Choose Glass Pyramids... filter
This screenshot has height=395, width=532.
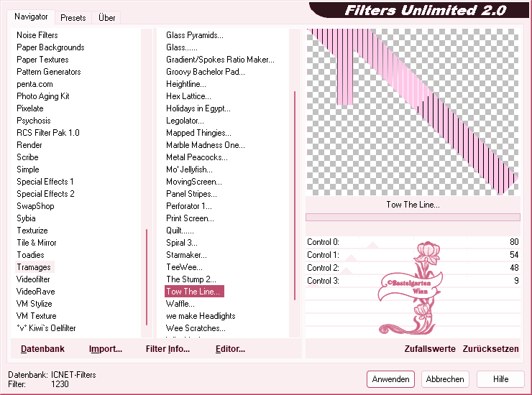point(195,35)
